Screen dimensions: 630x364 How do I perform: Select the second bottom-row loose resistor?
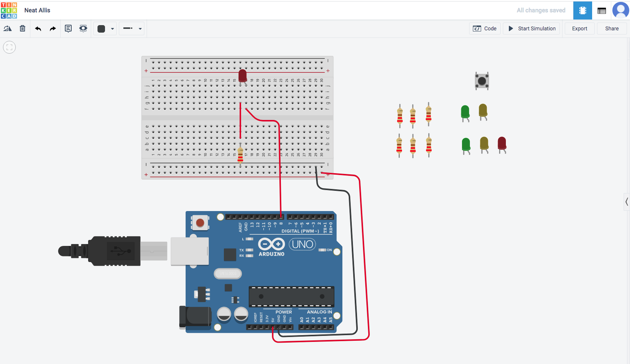[413, 146]
